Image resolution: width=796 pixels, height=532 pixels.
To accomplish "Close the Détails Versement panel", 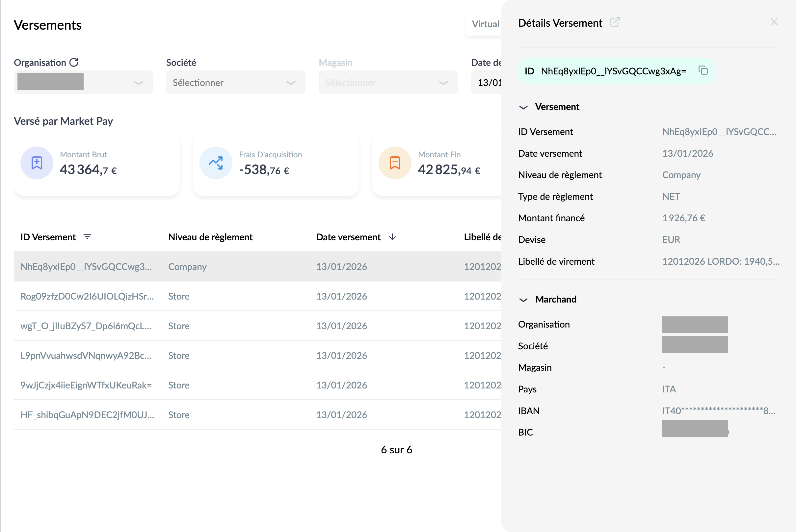I will click(x=774, y=22).
